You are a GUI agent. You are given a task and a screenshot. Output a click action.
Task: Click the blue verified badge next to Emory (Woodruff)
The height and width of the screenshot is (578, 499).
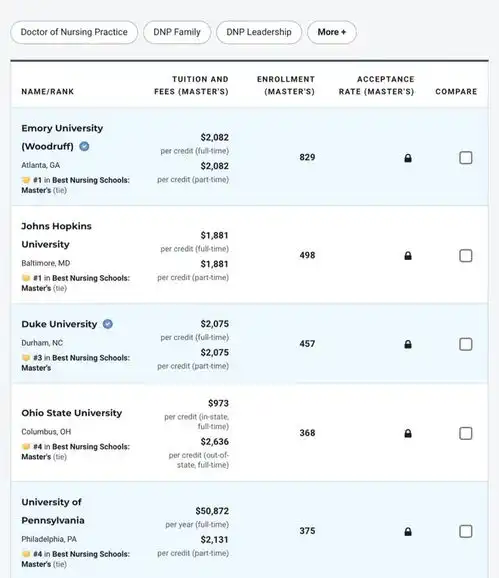pyautogui.click(x=84, y=146)
